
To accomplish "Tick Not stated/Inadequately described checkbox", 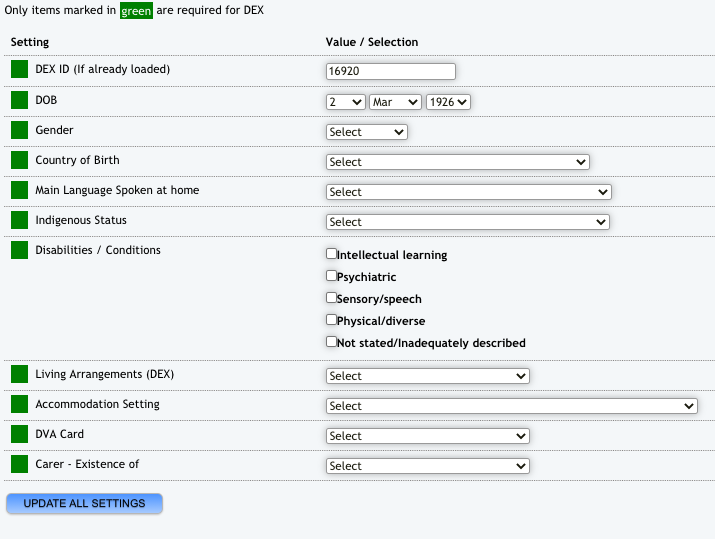I will (x=332, y=342).
